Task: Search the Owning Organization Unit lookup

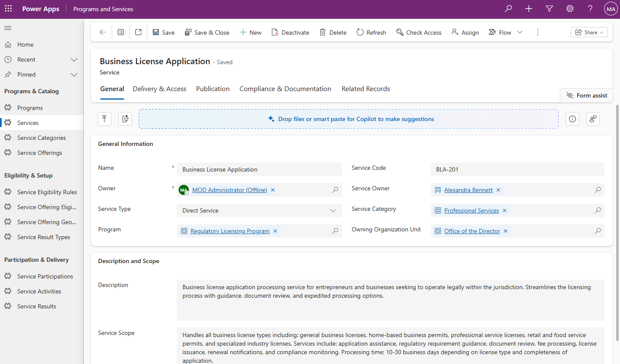Action: 598,231
